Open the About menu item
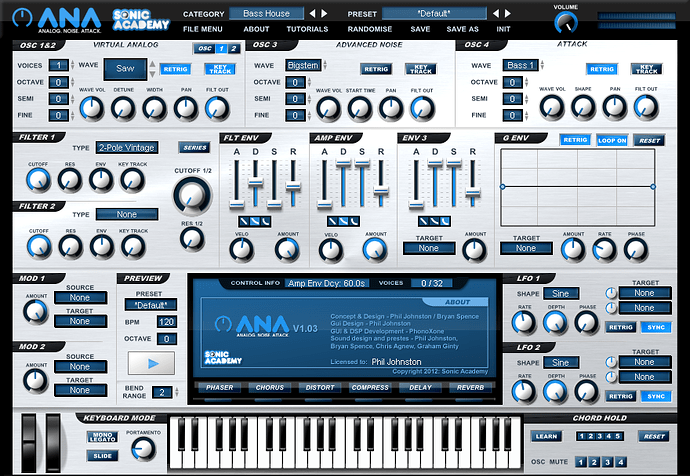The image size is (690, 476). [256, 29]
